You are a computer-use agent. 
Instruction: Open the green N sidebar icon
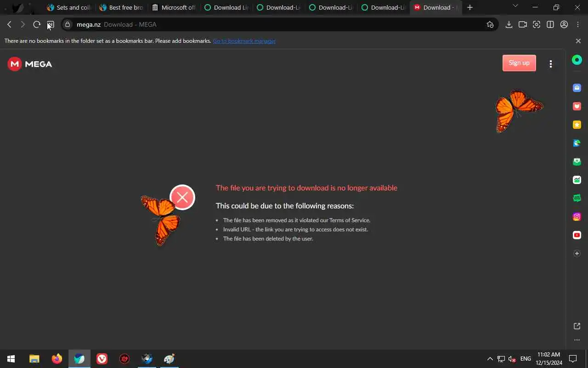point(577,161)
